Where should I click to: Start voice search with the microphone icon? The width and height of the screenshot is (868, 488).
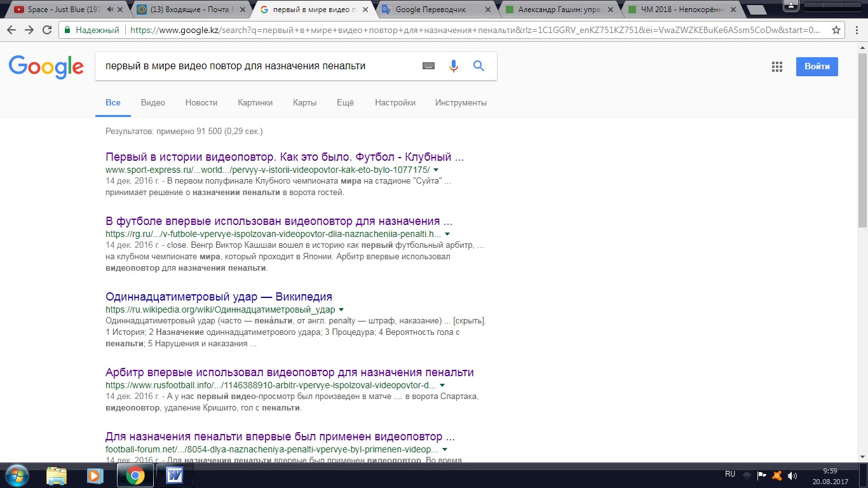453,65
